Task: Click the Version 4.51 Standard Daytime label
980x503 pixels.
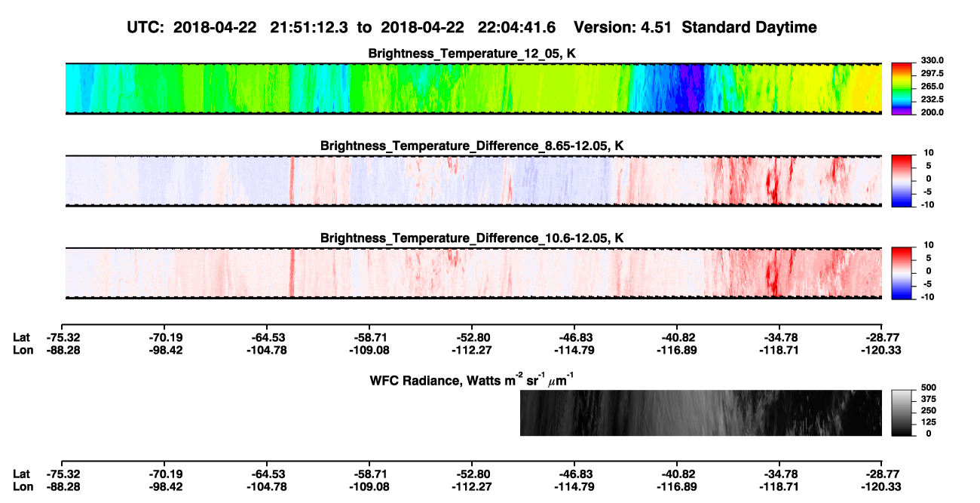Action: pyautogui.click(x=695, y=27)
